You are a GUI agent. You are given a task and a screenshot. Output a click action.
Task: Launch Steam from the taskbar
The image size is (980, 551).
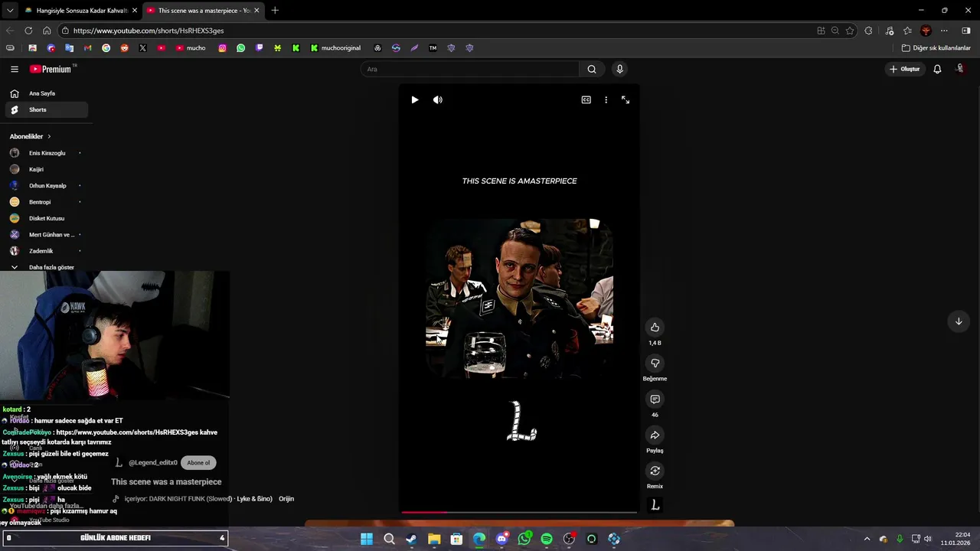(411, 539)
